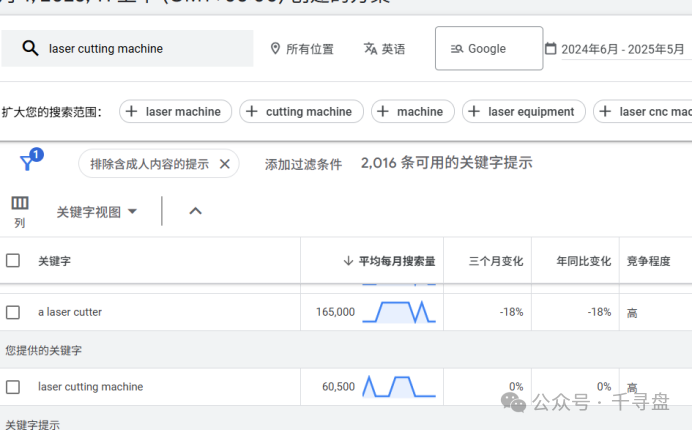Open the columns 列 icon
This screenshot has height=430, width=692.
pyautogui.click(x=19, y=211)
